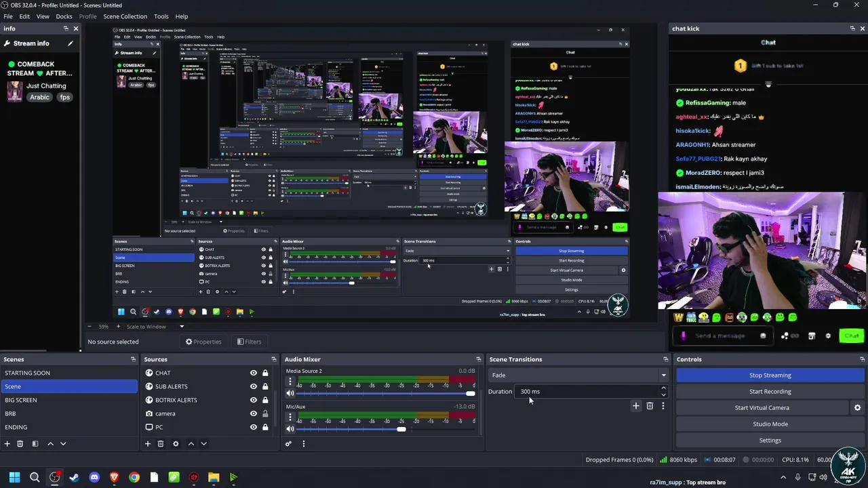Enable Studio Mode
The width and height of the screenshot is (868, 488).
(770, 424)
